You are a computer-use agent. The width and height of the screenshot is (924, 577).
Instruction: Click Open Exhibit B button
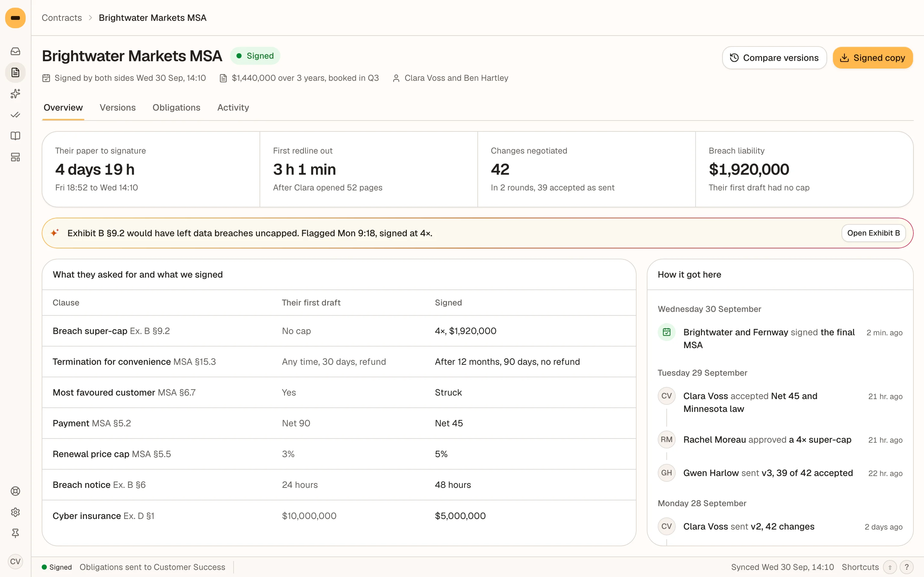click(873, 233)
